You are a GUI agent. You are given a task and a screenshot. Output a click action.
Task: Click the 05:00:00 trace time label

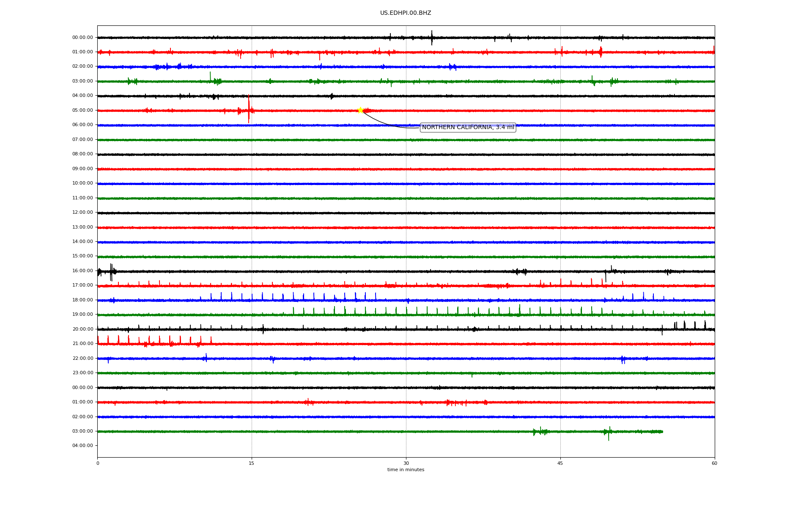[x=82, y=110]
